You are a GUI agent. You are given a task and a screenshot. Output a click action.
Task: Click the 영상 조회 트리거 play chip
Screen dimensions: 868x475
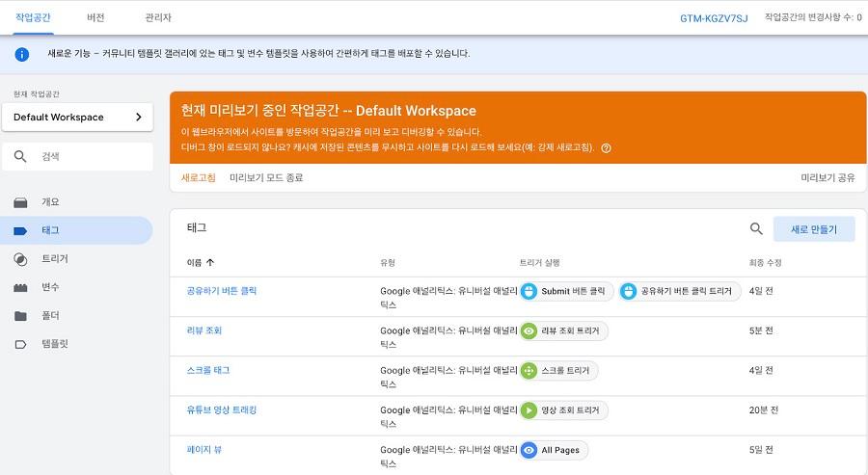pos(563,410)
